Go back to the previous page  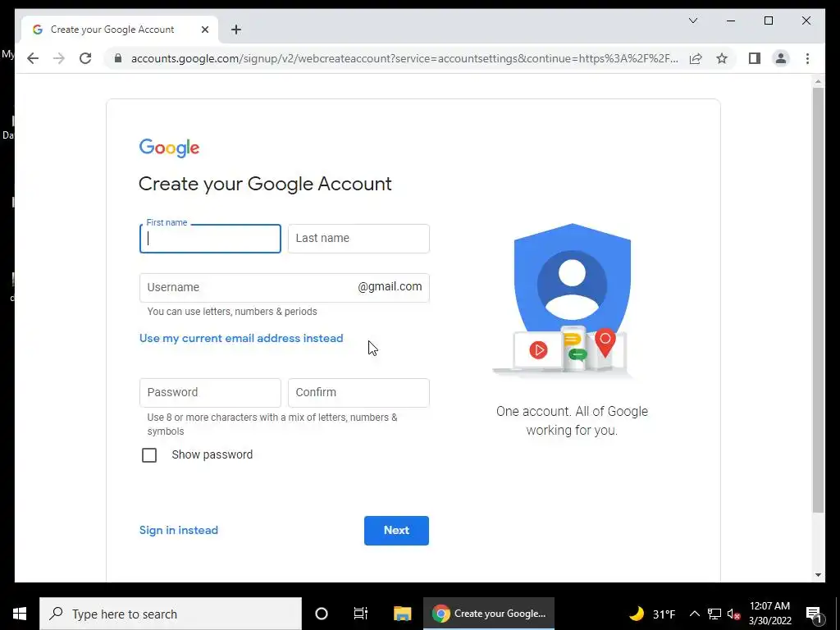(x=33, y=58)
